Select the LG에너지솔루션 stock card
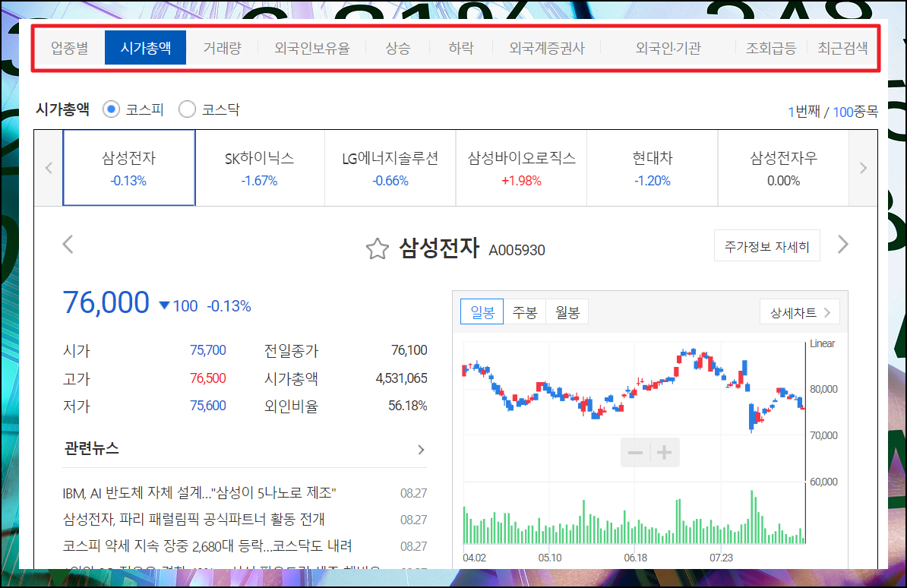The image size is (907, 588). click(390, 168)
